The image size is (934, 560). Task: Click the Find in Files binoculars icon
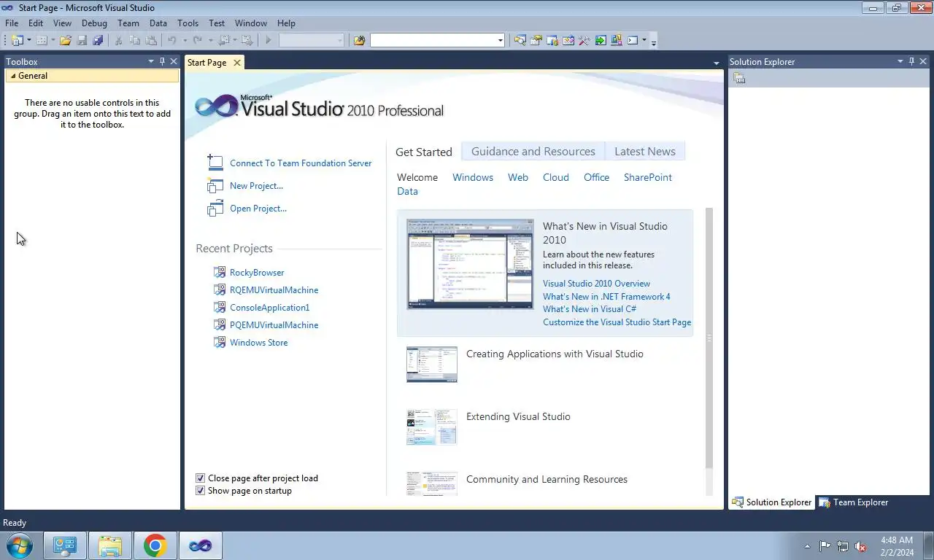pyautogui.click(x=359, y=40)
